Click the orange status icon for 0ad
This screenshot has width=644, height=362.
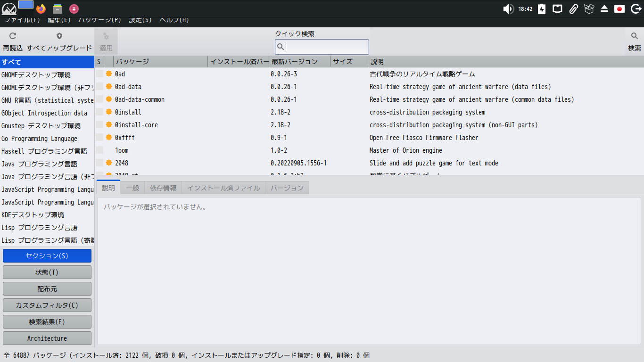[x=109, y=74]
